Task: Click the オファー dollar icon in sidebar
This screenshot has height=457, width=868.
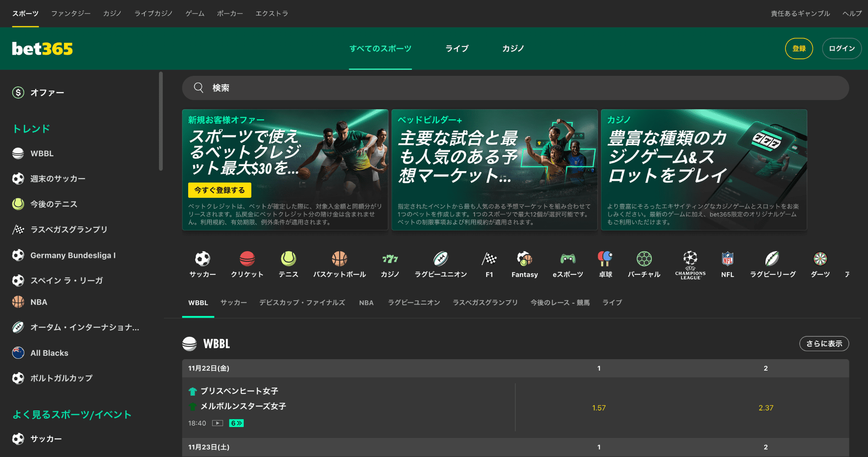Action: 18,92
